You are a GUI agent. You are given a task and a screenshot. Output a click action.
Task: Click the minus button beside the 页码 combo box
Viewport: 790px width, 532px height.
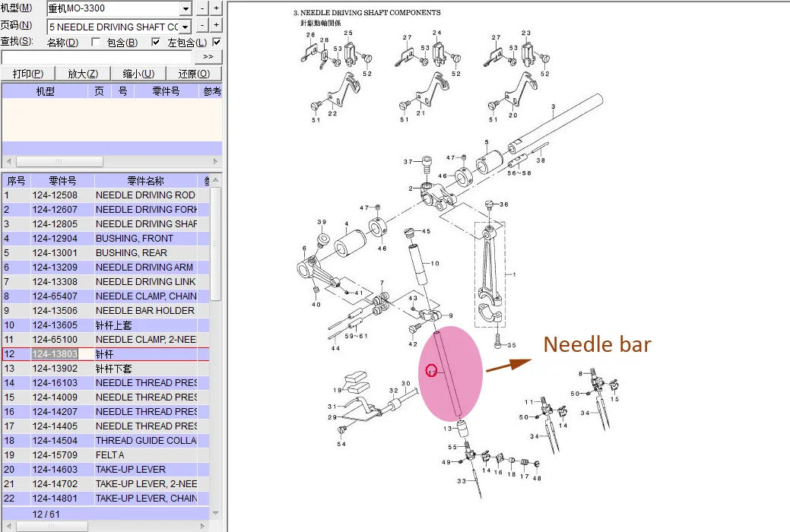(x=202, y=25)
